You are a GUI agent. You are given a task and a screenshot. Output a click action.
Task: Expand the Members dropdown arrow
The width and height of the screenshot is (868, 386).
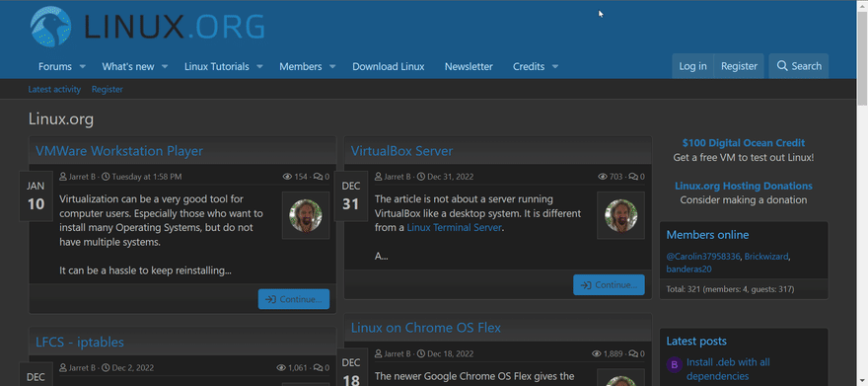coord(332,66)
